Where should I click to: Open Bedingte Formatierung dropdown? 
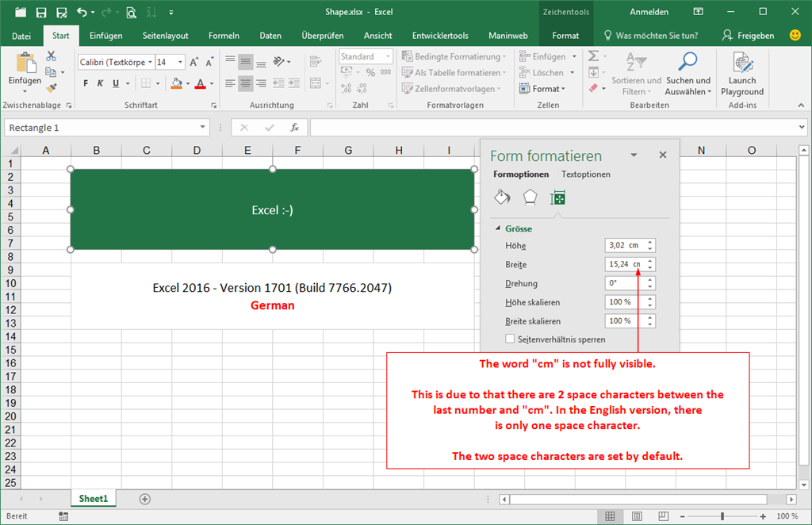click(454, 56)
